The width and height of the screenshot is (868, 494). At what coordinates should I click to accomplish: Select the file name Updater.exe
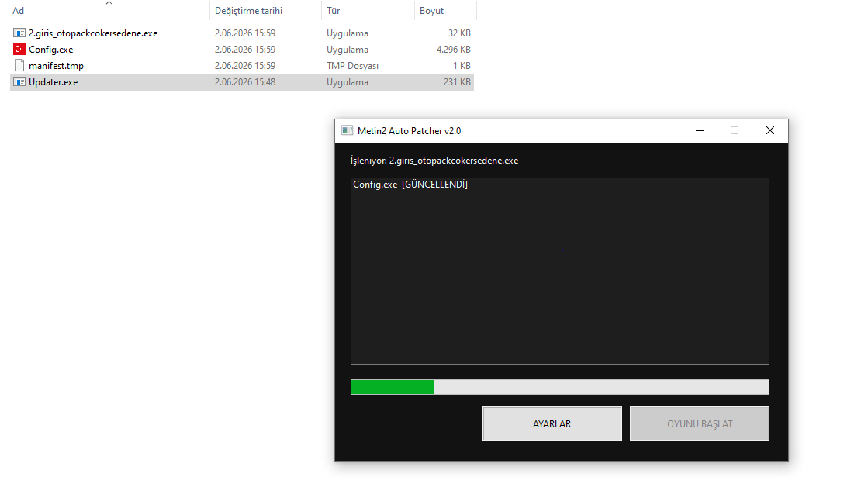[x=54, y=82]
